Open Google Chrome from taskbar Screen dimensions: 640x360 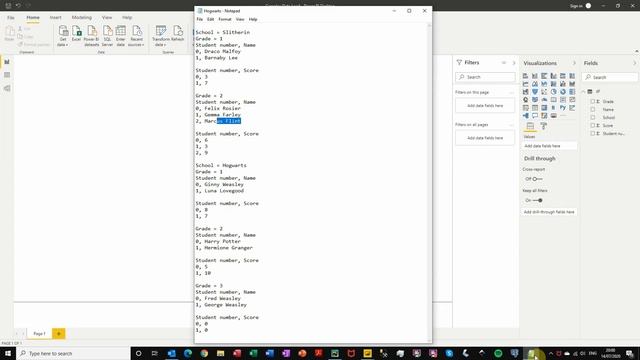204,353
